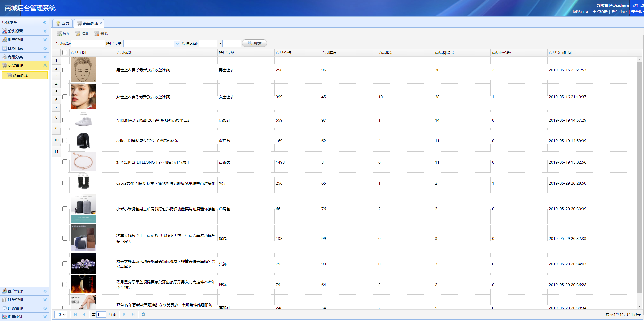
Task: Click the minimum price input field
Action: [x=208, y=44]
